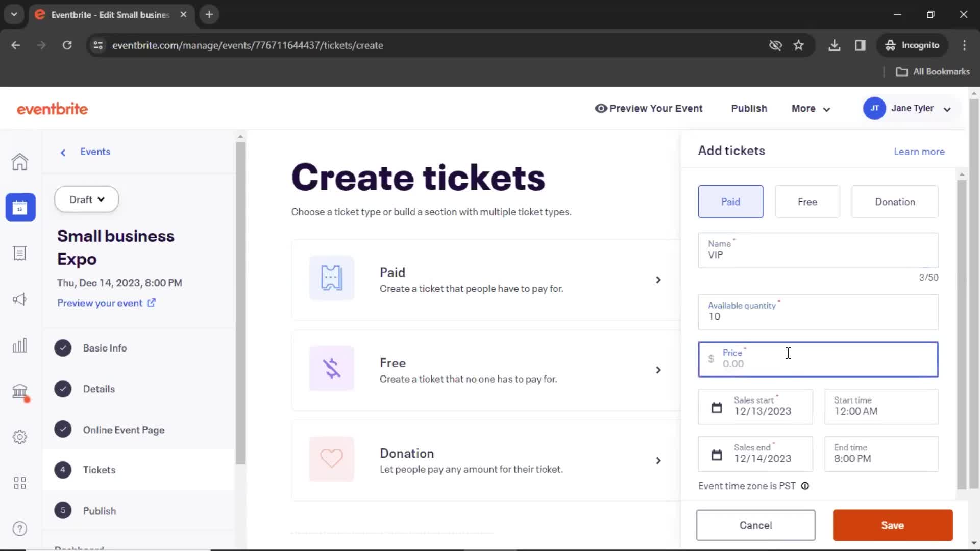The image size is (980, 551).
Task: Click the Save ticket button
Action: point(893,525)
